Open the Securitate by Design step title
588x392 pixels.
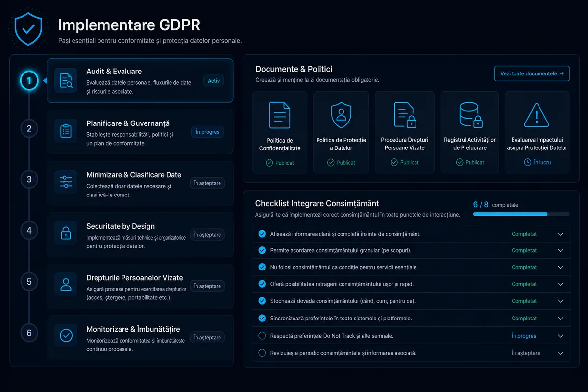coord(121,226)
